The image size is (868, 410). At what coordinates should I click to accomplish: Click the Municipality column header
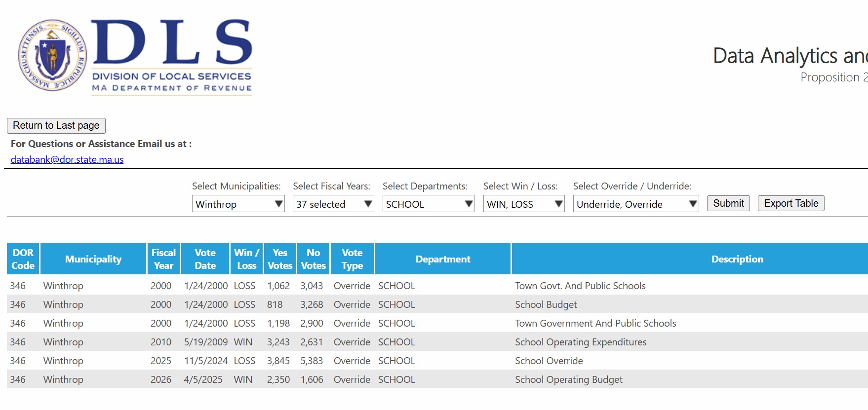(x=93, y=259)
